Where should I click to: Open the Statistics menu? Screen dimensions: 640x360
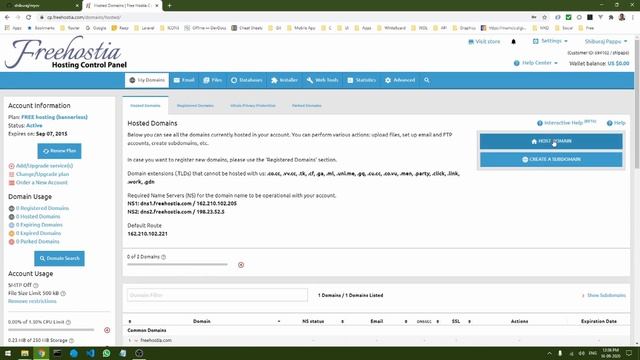click(362, 80)
